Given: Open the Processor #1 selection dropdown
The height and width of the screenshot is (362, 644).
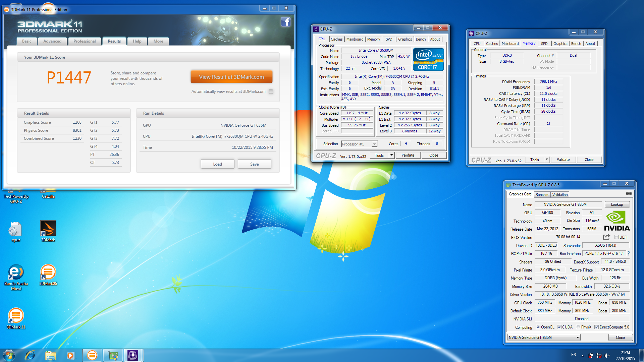Looking at the screenshot, I should coord(359,144).
